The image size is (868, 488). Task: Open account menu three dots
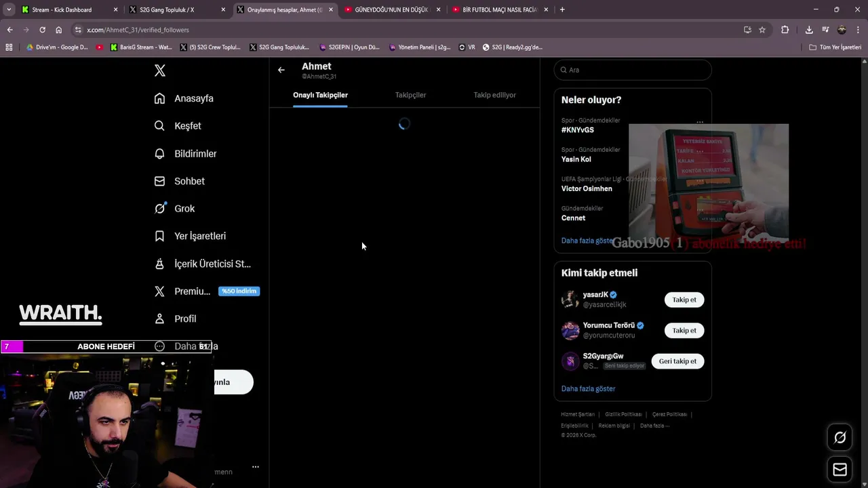[256, 466]
